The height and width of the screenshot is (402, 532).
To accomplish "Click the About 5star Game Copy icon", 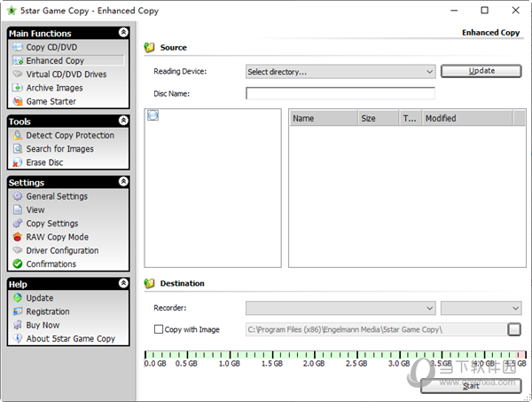I will (18, 338).
